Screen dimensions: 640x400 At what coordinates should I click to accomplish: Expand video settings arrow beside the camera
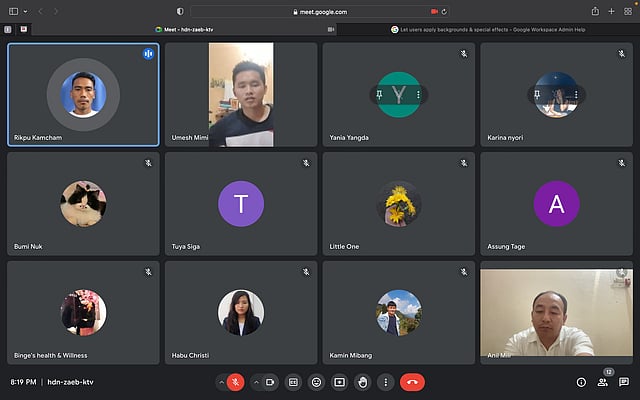click(256, 381)
